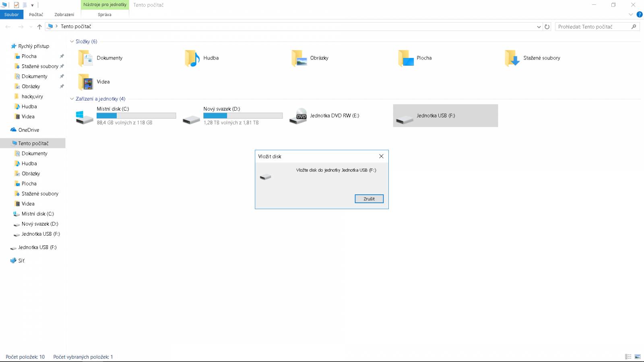644x362 pixels.
Task: Click the breadcrumb arrow before Tento počítač
Action: tap(57, 27)
